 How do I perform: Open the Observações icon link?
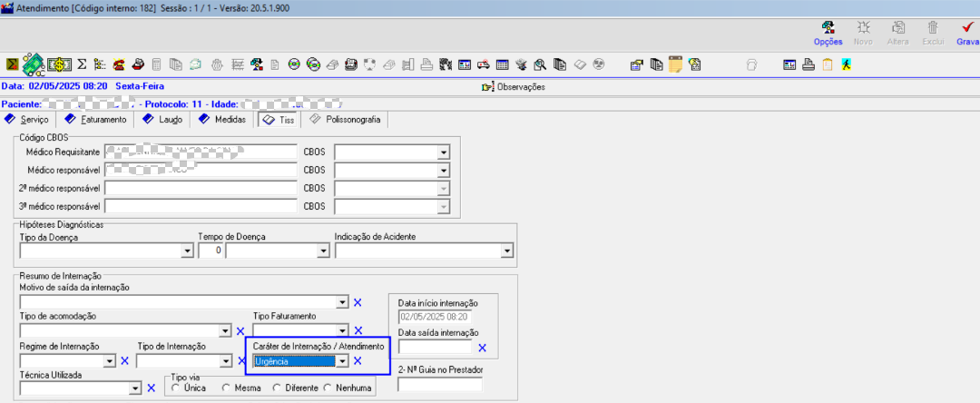coord(513,87)
